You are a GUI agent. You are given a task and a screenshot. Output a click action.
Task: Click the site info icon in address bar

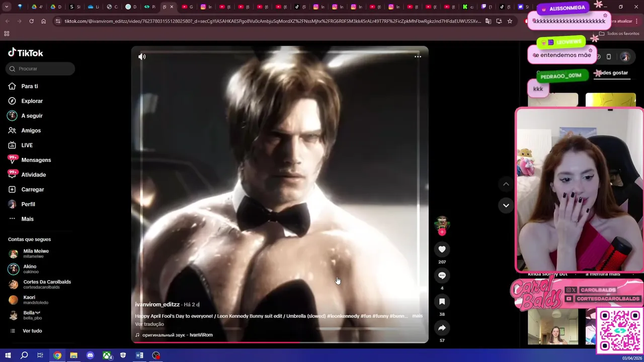(58, 21)
